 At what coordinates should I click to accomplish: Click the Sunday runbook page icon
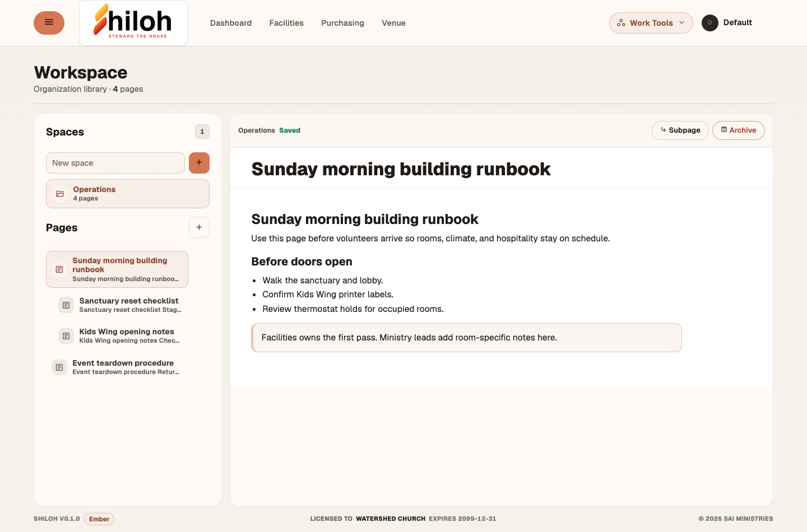coord(59,269)
